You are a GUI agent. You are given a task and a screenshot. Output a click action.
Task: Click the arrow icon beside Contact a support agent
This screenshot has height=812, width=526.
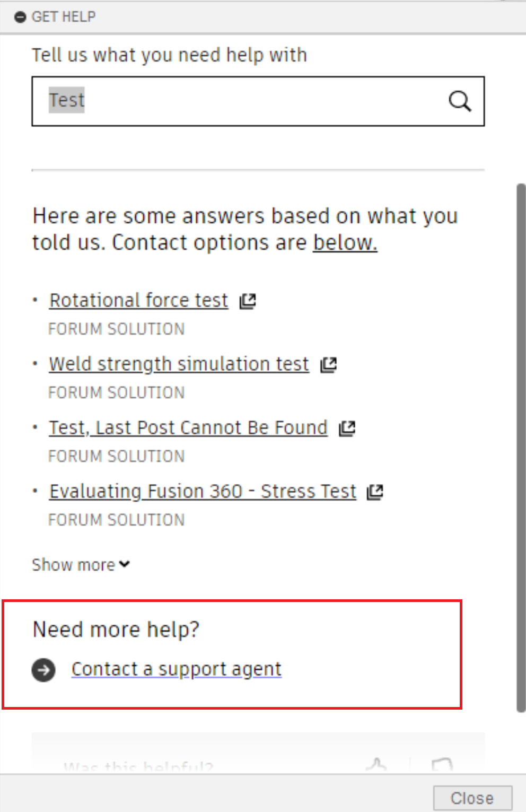click(43, 670)
